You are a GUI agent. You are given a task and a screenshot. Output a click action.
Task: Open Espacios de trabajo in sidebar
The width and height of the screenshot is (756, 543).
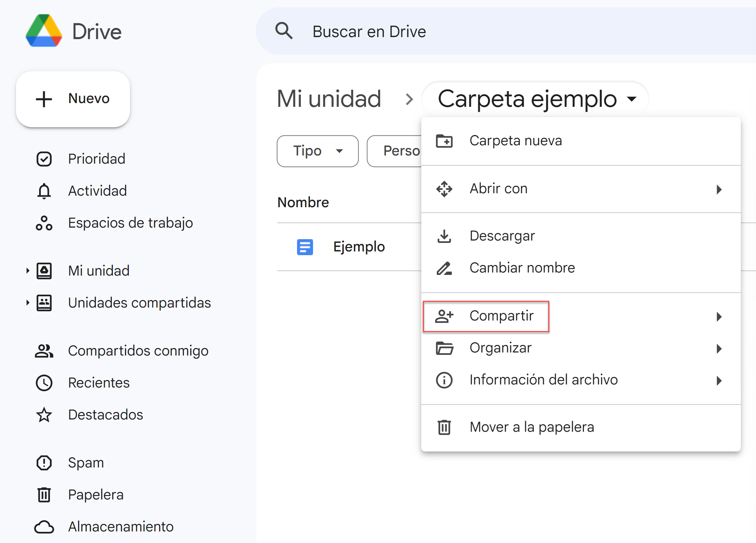(x=130, y=223)
